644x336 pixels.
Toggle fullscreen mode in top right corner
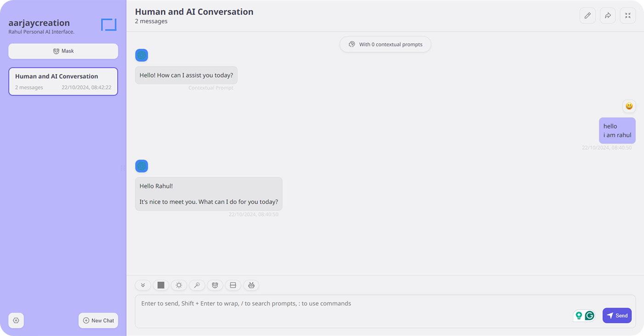628,15
